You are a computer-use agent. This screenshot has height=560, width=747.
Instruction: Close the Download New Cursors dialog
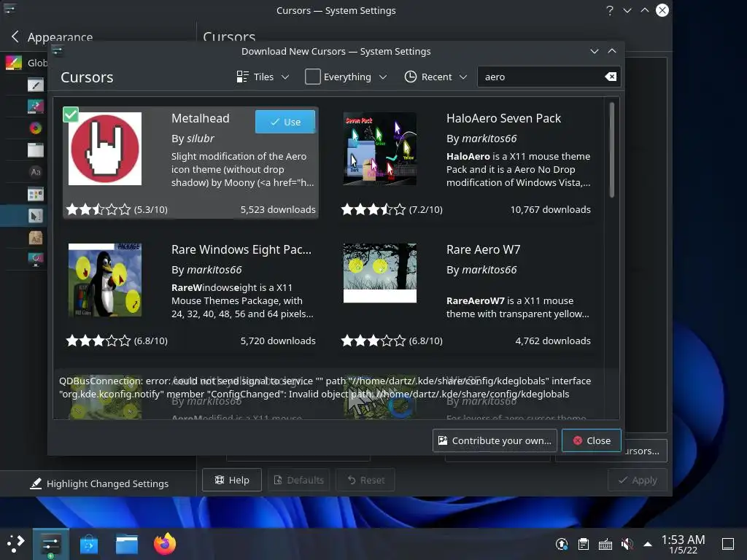click(x=591, y=440)
